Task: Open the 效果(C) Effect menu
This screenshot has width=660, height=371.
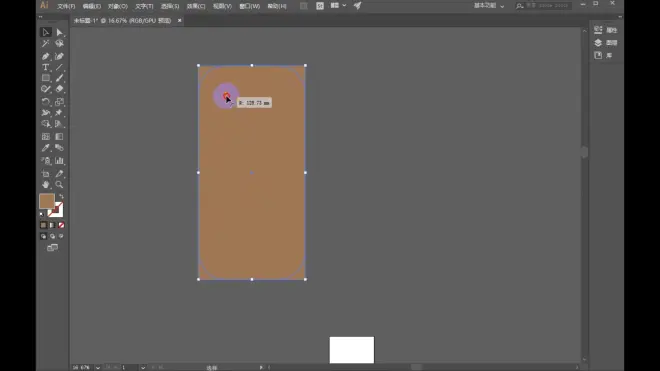Action: pyautogui.click(x=196, y=6)
